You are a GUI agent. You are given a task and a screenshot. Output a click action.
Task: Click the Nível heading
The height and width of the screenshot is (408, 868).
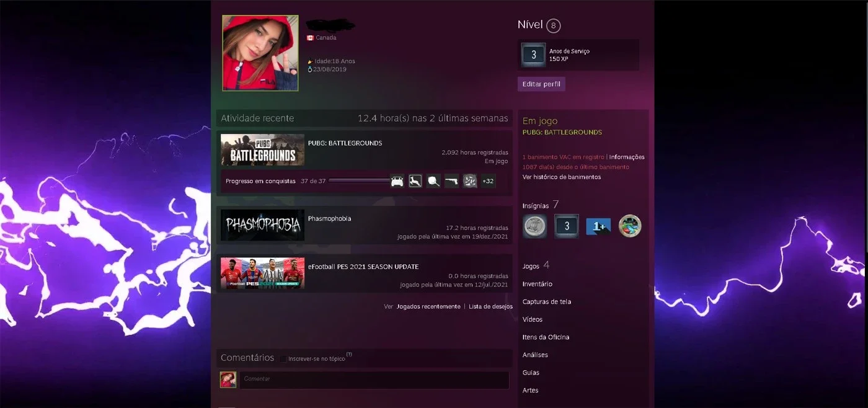click(530, 25)
